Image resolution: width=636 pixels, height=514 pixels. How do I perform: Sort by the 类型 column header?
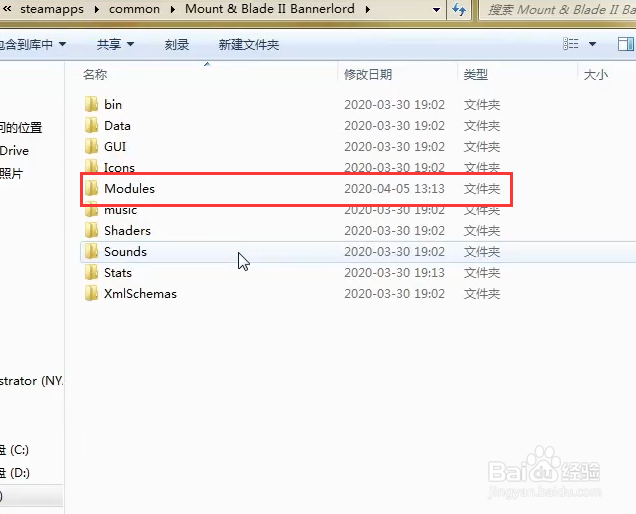click(476, 75)
